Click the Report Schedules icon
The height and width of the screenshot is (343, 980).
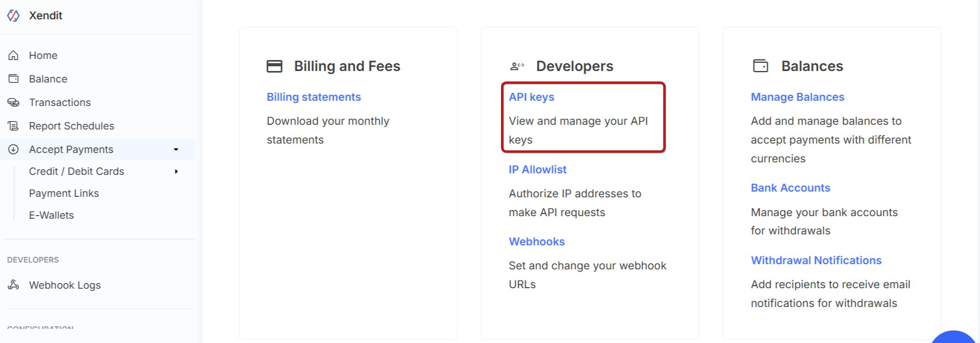[x=14, y=126]
